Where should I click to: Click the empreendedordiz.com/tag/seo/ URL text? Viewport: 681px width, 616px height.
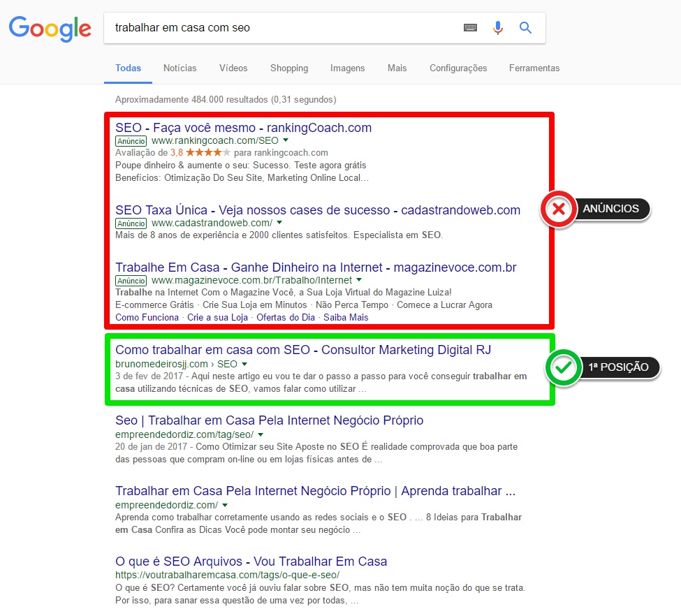click(x=184, y=434)
